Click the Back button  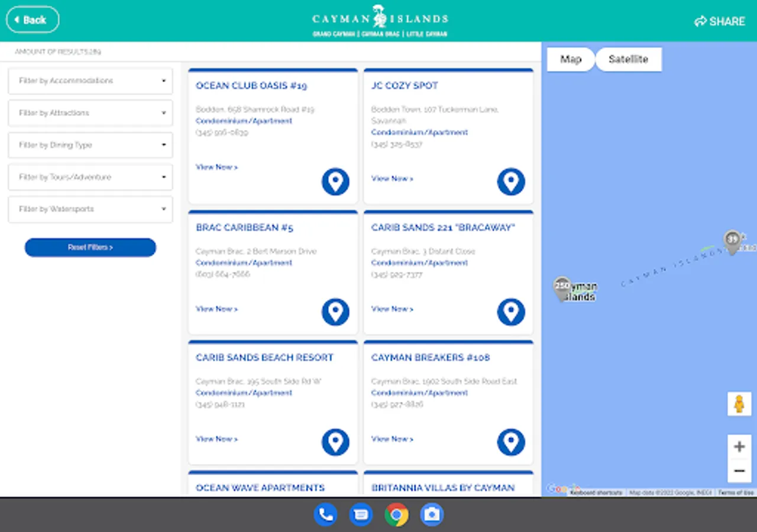click(x=33, y=20)
